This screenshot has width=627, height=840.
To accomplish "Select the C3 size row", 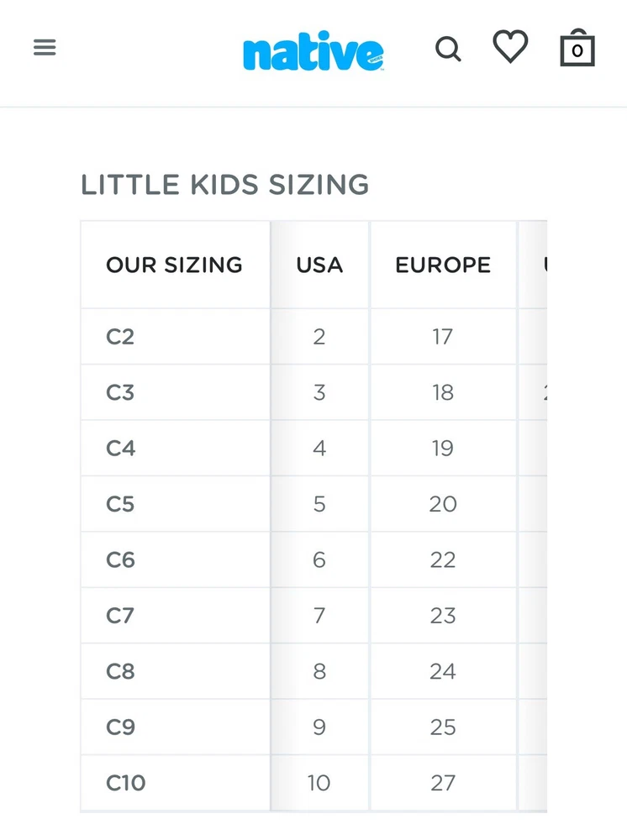I will [120, 392].
